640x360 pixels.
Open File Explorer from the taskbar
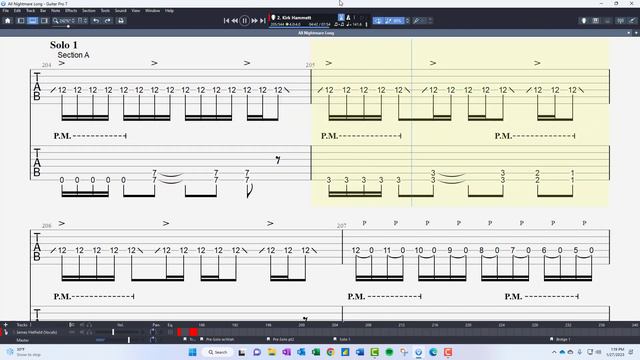(272, 352)
